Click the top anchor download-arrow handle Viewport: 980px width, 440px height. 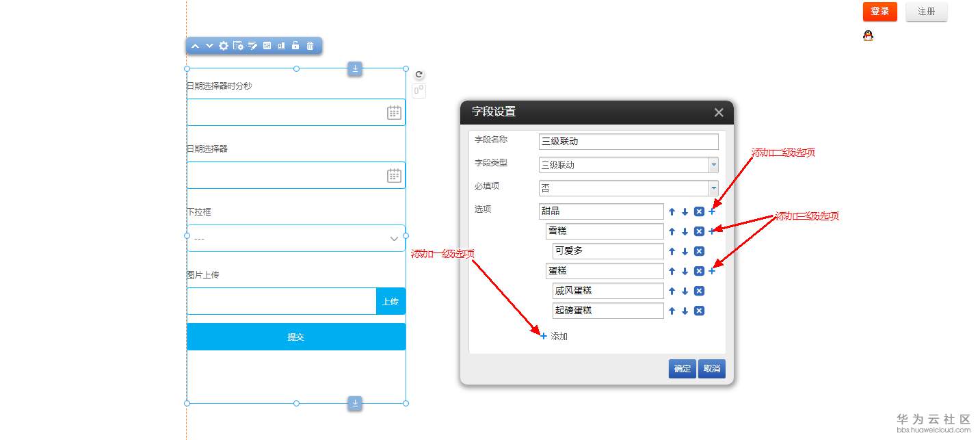click(355, 68)
